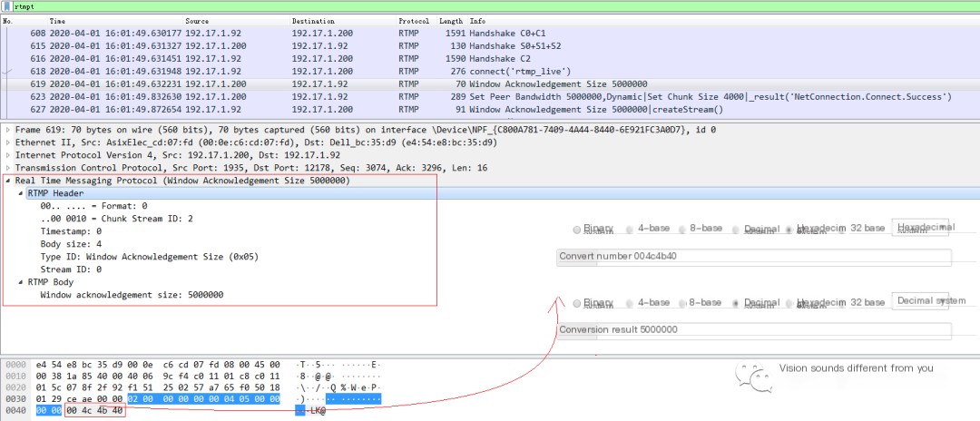
Task: Select packet 623 Set Peer Bandwidth row
Action: 490,97
